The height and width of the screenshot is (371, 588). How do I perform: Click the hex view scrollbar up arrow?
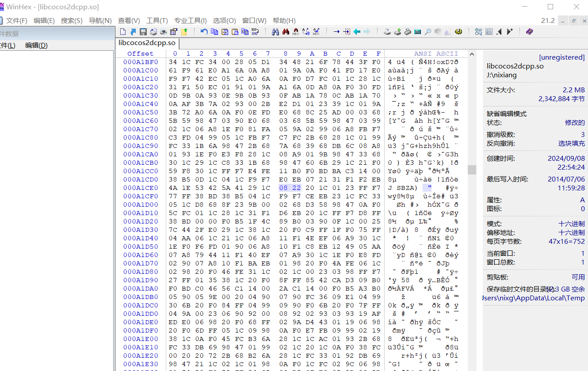point(472,54)
